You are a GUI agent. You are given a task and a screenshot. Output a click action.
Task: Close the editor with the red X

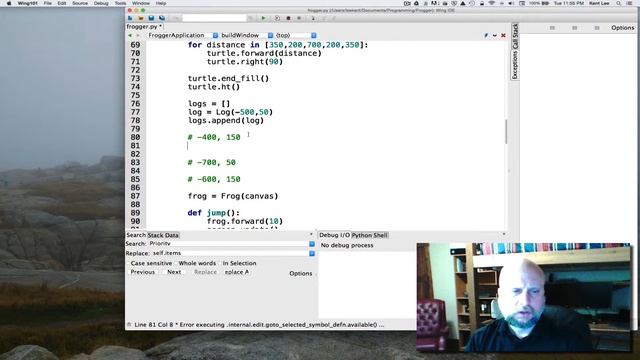[503, 36]
